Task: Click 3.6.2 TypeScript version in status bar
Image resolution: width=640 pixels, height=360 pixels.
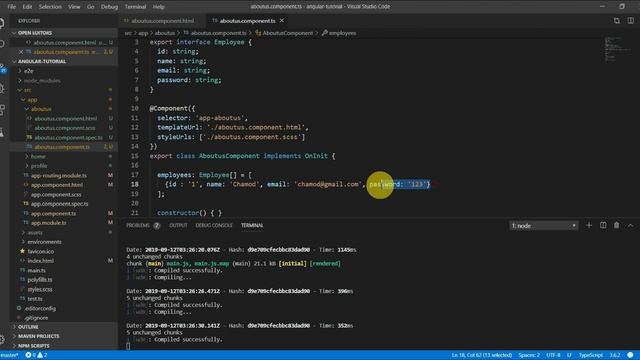Action: (615, 355)
